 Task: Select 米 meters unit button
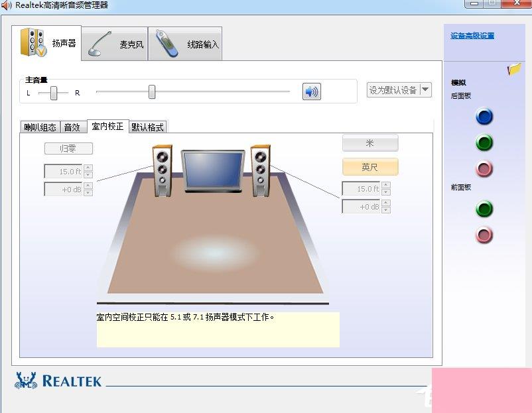tap(370, 143)
